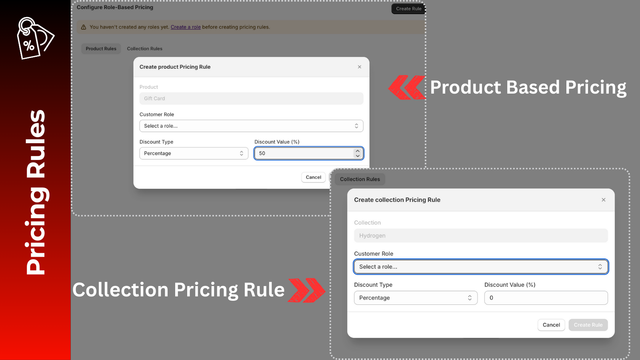The width and height of the screenshot is (640, 360).
Task: Open the 'Create a role' link
Action: pos(185,27)
